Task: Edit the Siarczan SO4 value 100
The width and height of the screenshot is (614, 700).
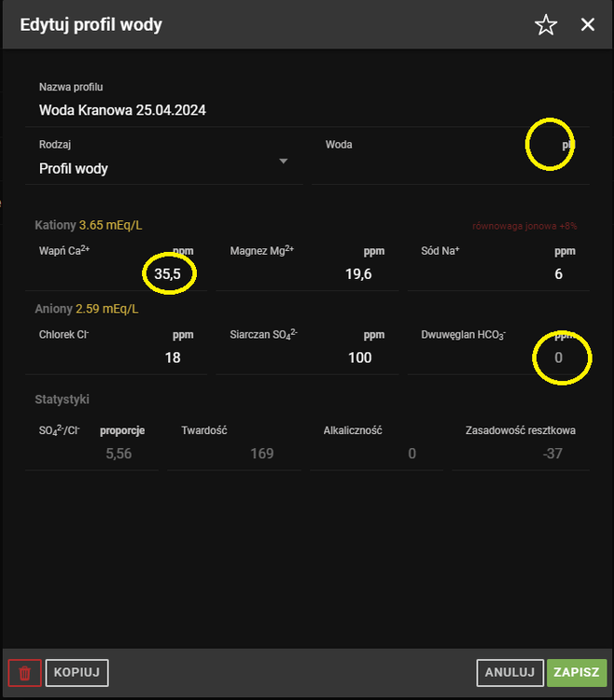Action: click(x=359, y=357)
